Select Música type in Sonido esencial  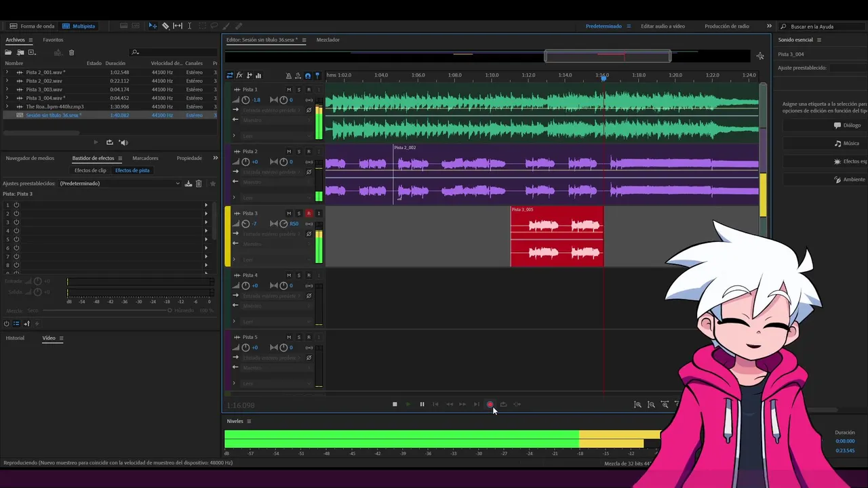(825, 144)
